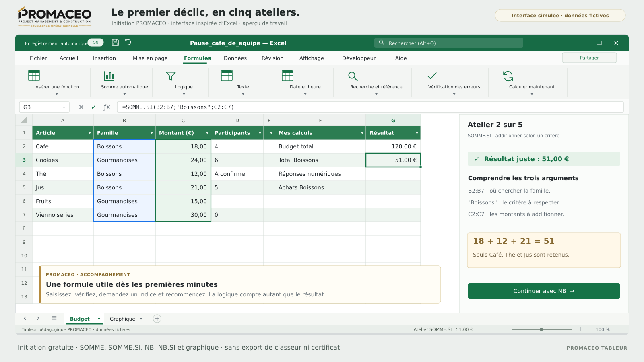Screen dimensions: 644x362
Task: Click the zoom slider handle
Action: (x=541, y=329)
